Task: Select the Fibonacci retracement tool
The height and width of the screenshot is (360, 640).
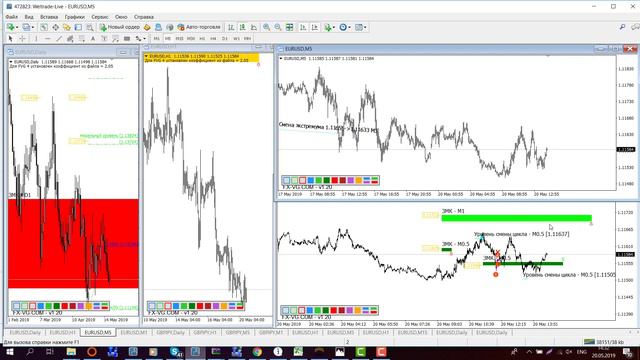Action: (x=82, y=38)
